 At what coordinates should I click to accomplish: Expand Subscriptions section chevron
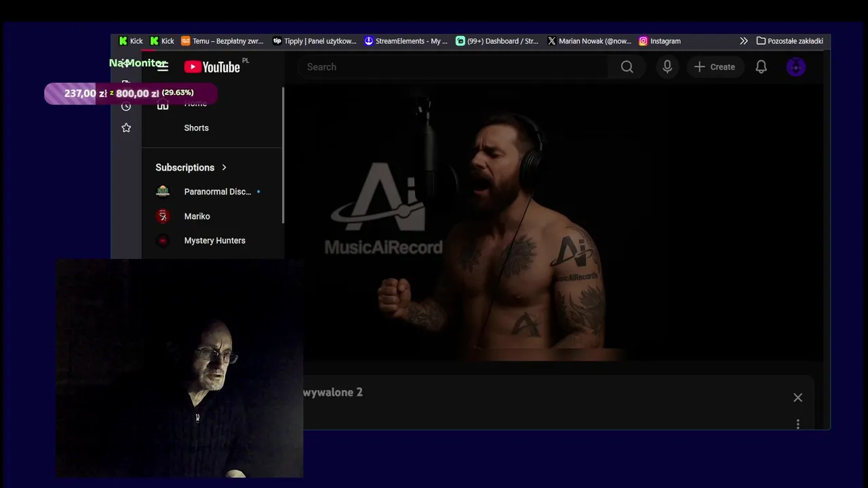click(224, 167)
